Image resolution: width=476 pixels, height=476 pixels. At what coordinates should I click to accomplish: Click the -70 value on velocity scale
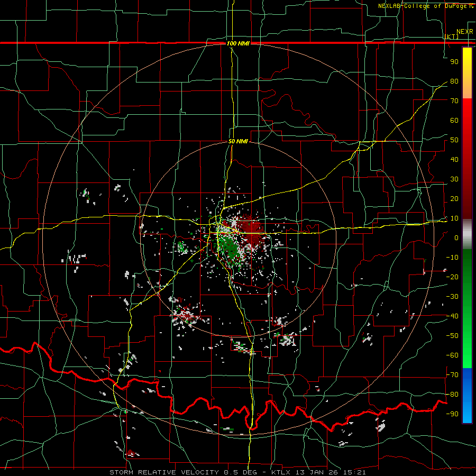(x=452, y=375)
